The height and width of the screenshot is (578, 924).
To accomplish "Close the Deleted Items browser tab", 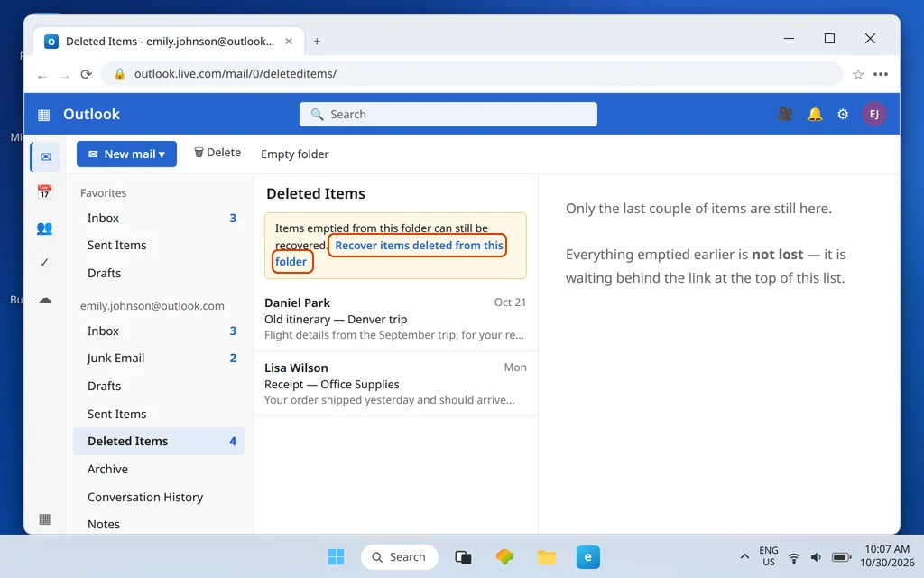I will (x=289, y=42).
